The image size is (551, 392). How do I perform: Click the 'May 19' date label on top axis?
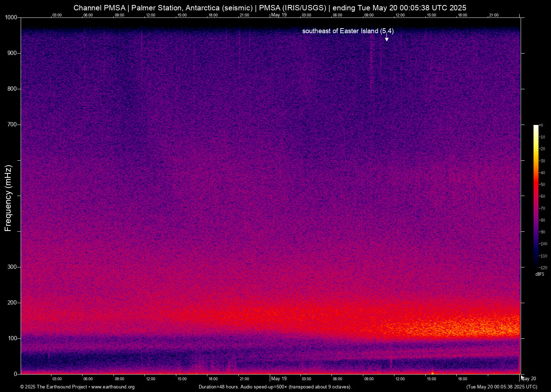(279, 15)
